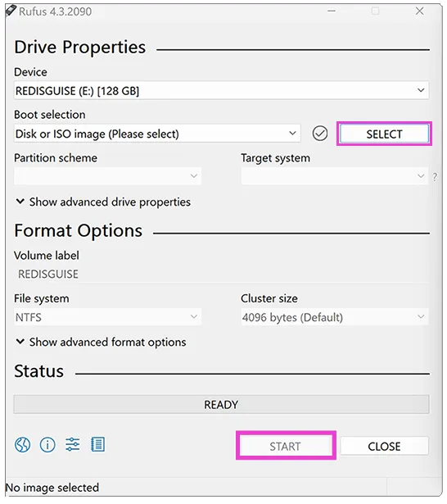Expand Show advanced drive properties
Viewport: 447px width, 504px height.
click(103, 202)
